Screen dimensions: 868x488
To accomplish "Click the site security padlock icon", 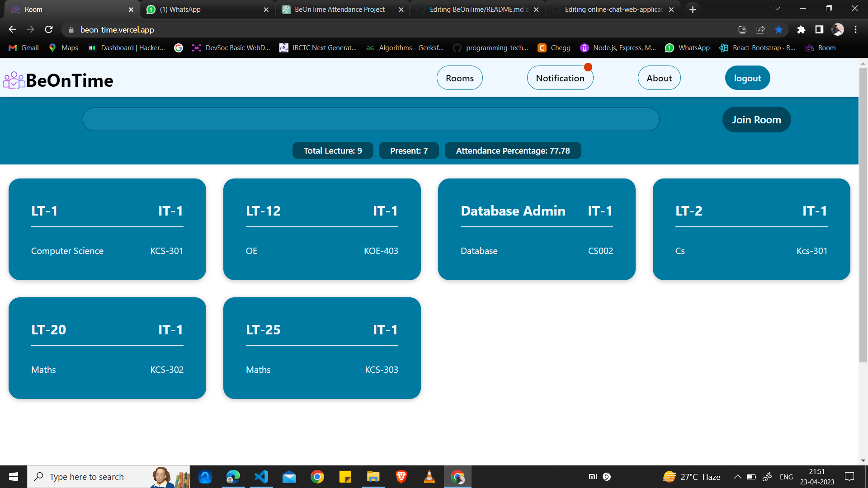I will pyautogui.click(x=71, y=29).
